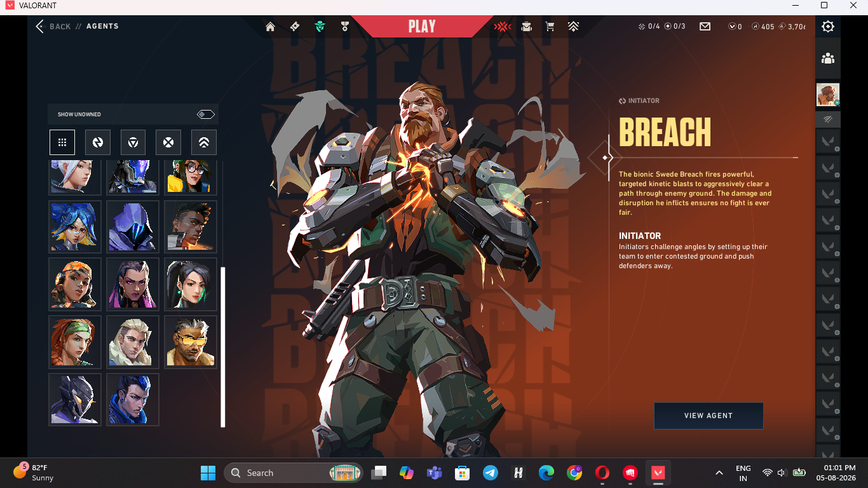Image resolution: width=868 pixels, height=488 pixels.
Task: Select the Yoru agent portrait
Action: click(x=133, y=400)
